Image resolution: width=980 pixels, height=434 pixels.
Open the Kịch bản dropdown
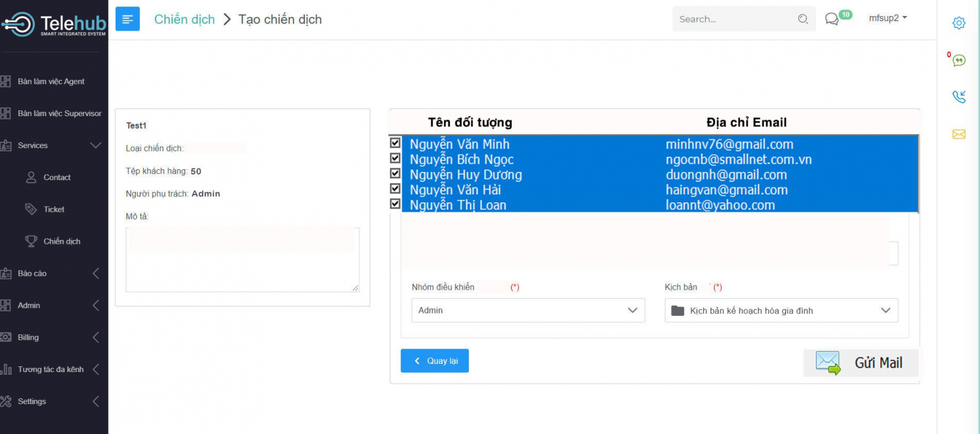coord(781,310)
